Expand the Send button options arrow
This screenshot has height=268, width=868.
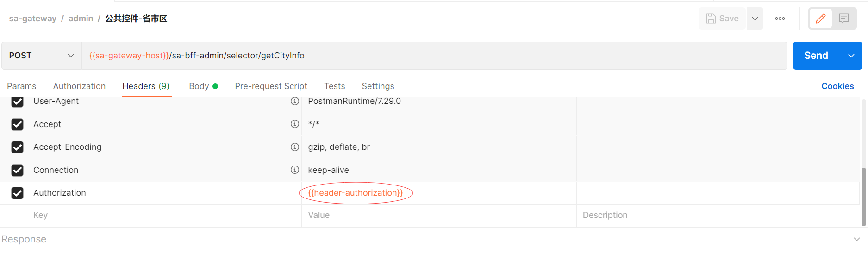point(851,56)
